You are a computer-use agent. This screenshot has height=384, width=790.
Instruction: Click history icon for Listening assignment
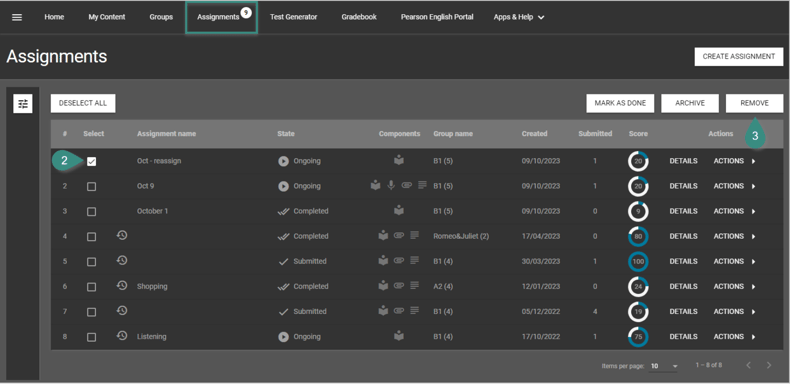click(122, 336)
